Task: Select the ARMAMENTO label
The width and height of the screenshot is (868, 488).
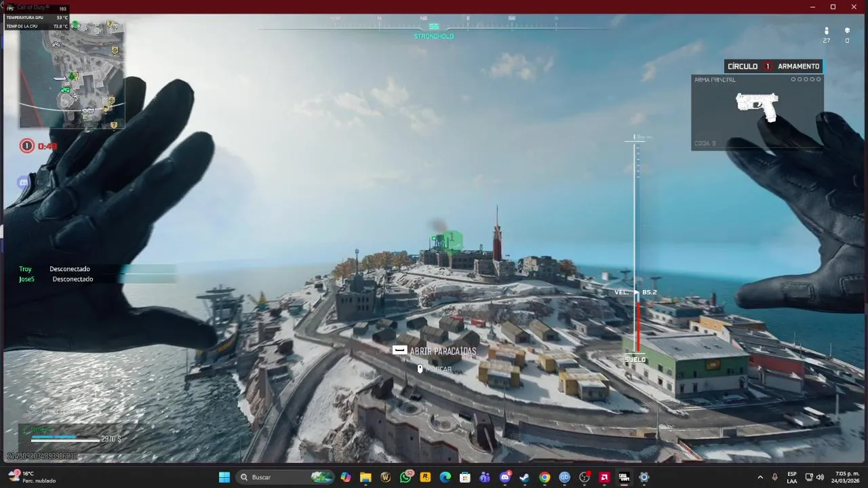Action: coord(799,66)
